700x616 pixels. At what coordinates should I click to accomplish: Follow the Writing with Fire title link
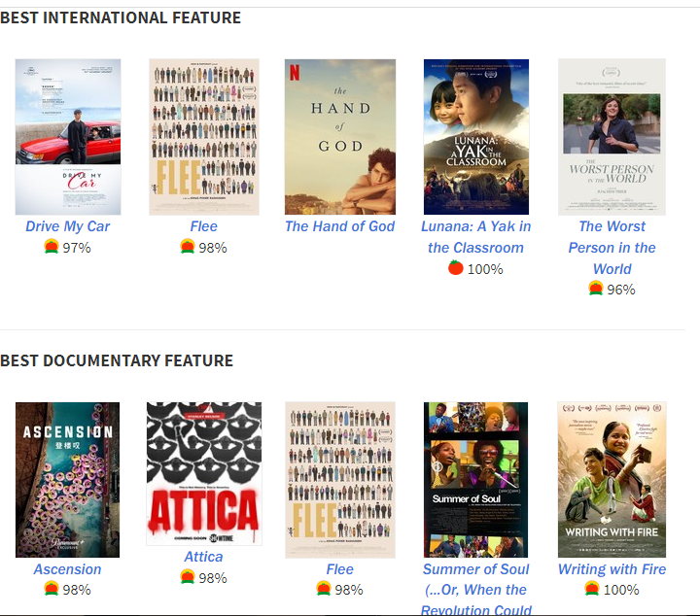pyautogui.click(x=612, y=569)
